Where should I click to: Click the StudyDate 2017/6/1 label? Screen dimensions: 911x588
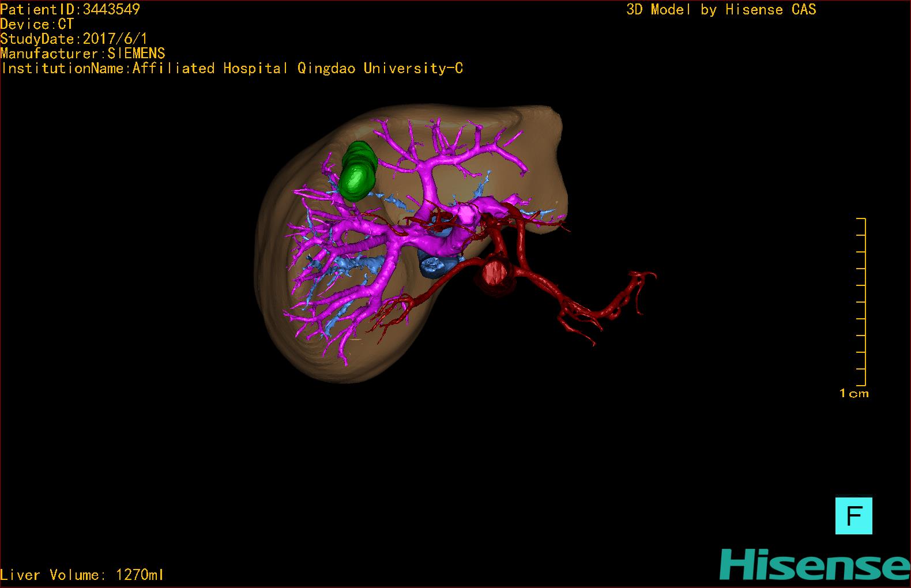click(x=74, y=39)
